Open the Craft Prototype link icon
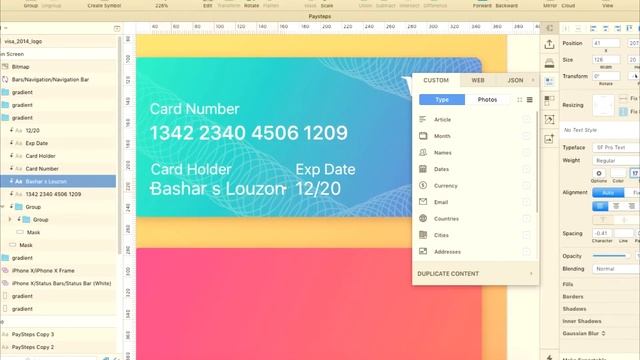640x360 pixels. tap(549, 120)
